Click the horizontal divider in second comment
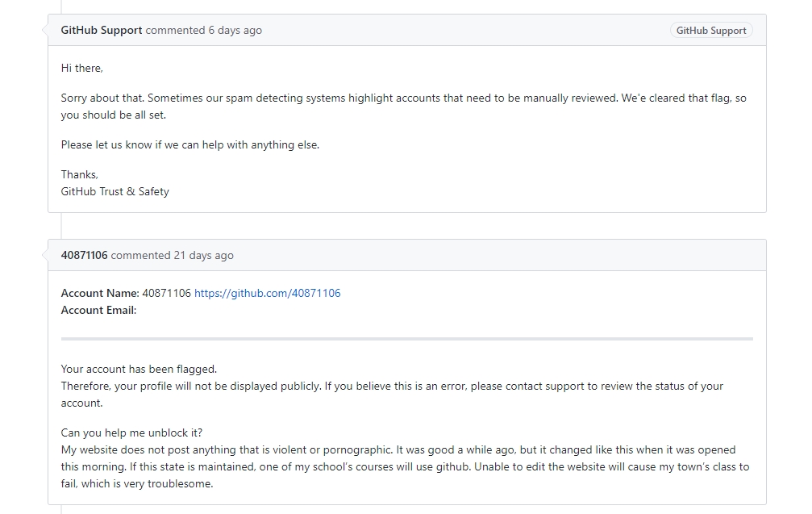 (407, 339)
